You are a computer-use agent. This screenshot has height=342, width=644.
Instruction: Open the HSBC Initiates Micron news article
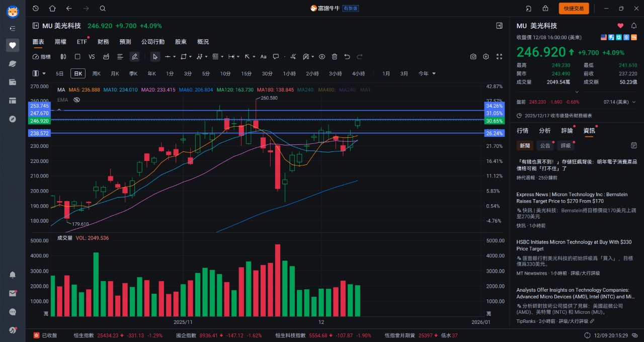574,245
